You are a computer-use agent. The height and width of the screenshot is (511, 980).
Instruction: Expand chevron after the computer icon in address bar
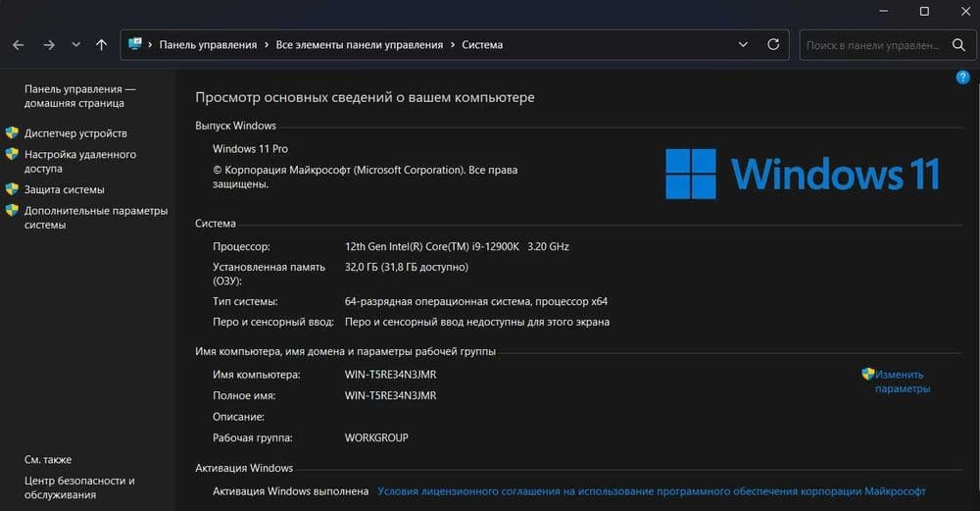150,45
